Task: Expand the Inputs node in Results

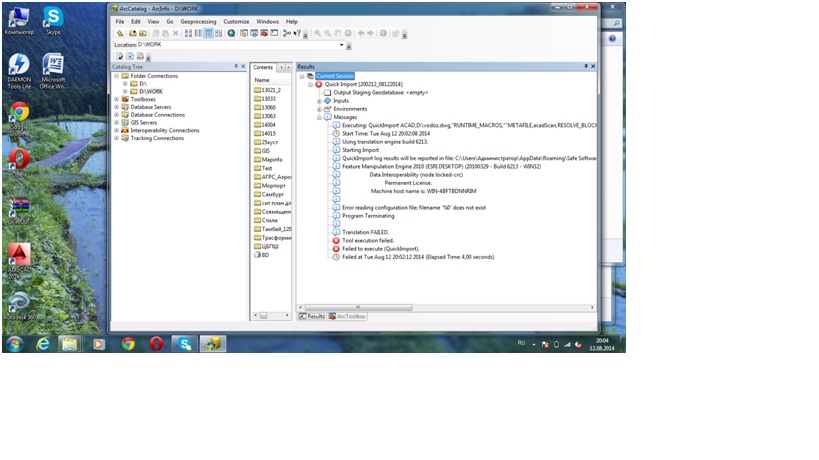Action: (319, 100)
